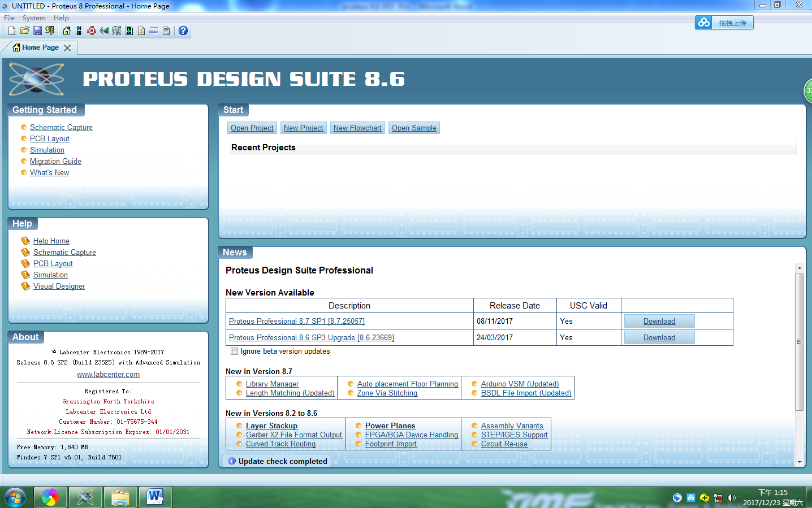Click the Open Project button
Viewport: 812px width, 508px height.
point(252,128)
